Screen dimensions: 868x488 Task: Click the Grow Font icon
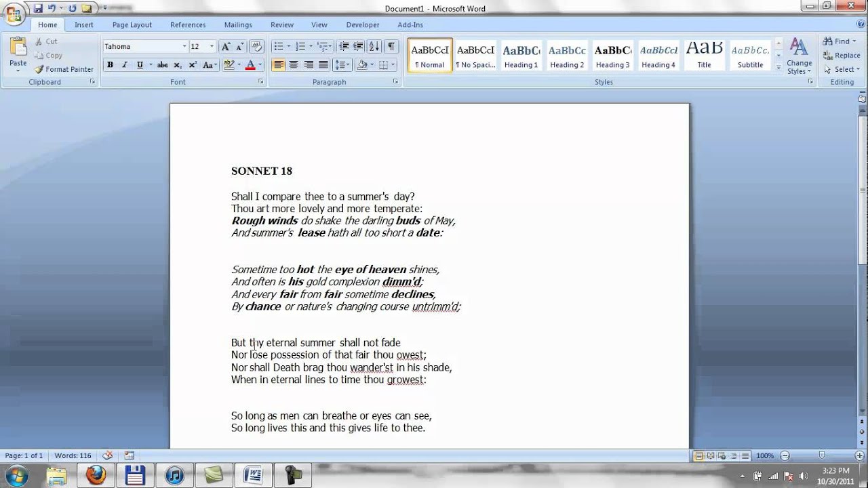[226, 46]
